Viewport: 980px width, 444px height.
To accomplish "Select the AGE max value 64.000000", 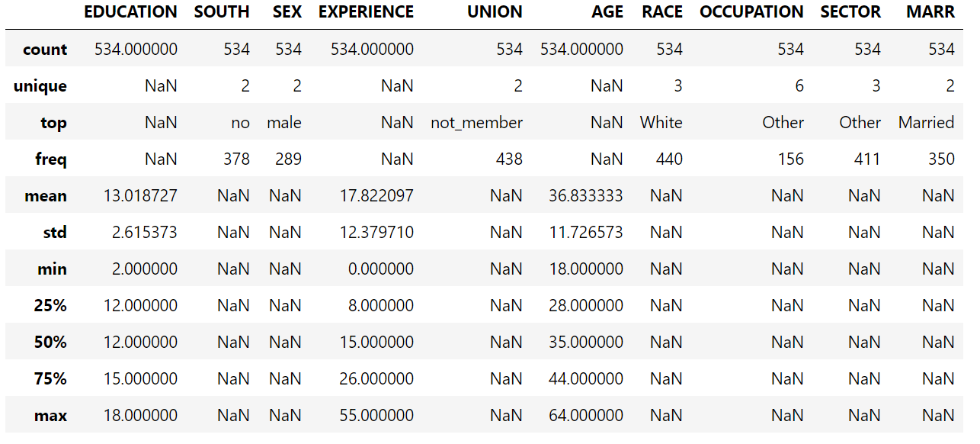I will [586, 416].
